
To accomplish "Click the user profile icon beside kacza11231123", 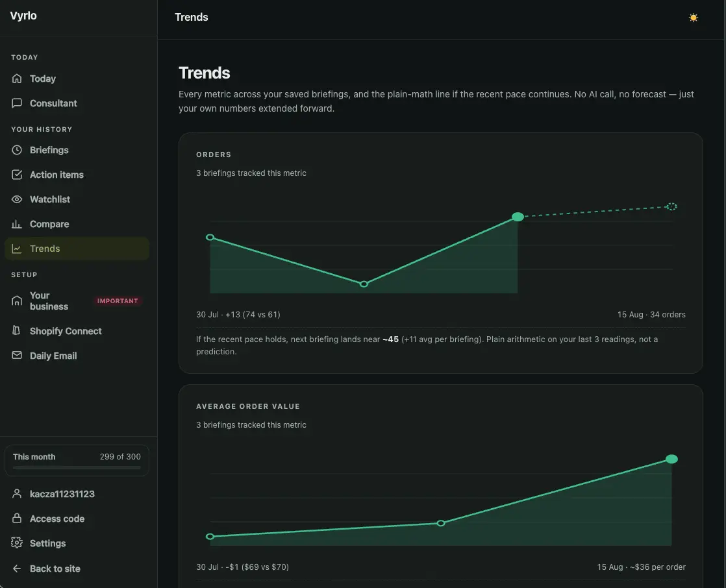I will point(17,494).
